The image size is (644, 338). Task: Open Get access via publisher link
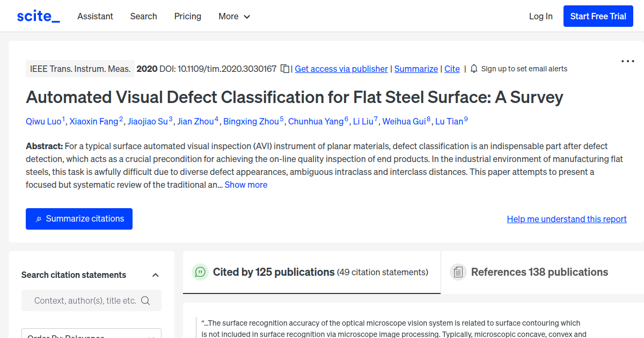pos(341,69)
